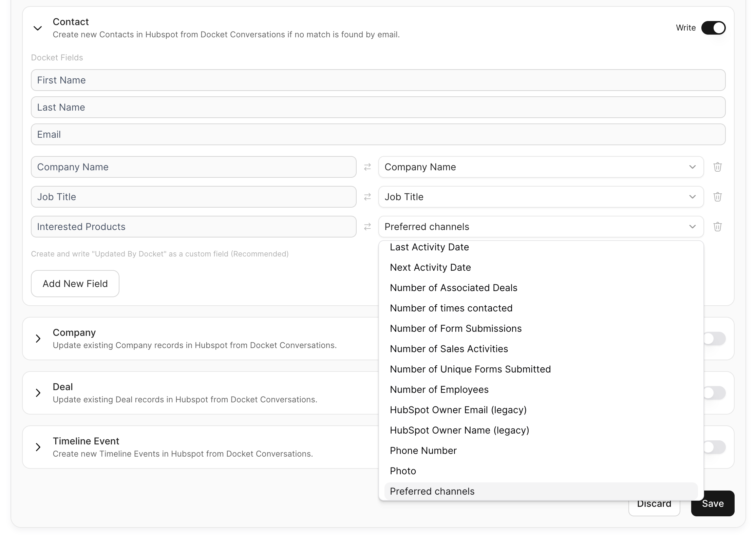Toggle the Contact Write switch off
This screenshot has height=536, width=756.
(x=713, y=28)
